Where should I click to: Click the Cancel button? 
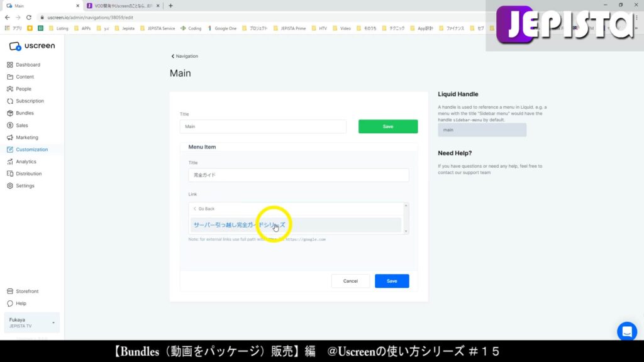click(x=350, y=281)
